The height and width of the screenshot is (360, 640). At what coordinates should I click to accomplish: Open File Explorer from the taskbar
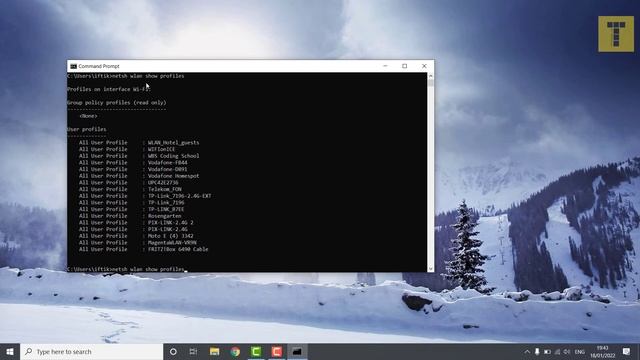coord(214,351)
